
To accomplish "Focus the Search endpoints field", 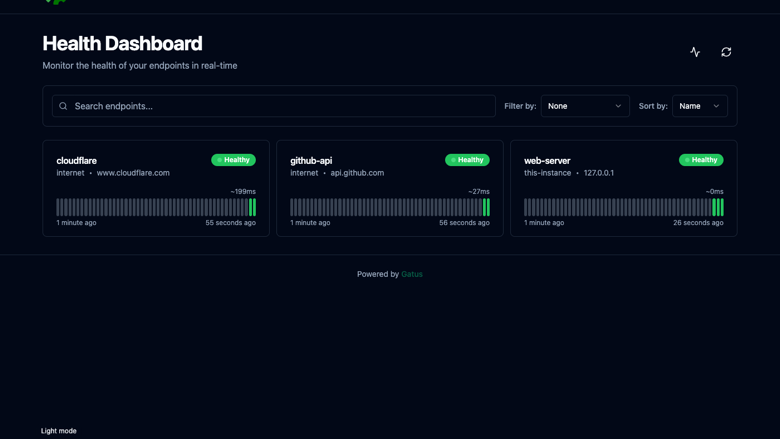I will pyautogui.click(x=274, y=106).
